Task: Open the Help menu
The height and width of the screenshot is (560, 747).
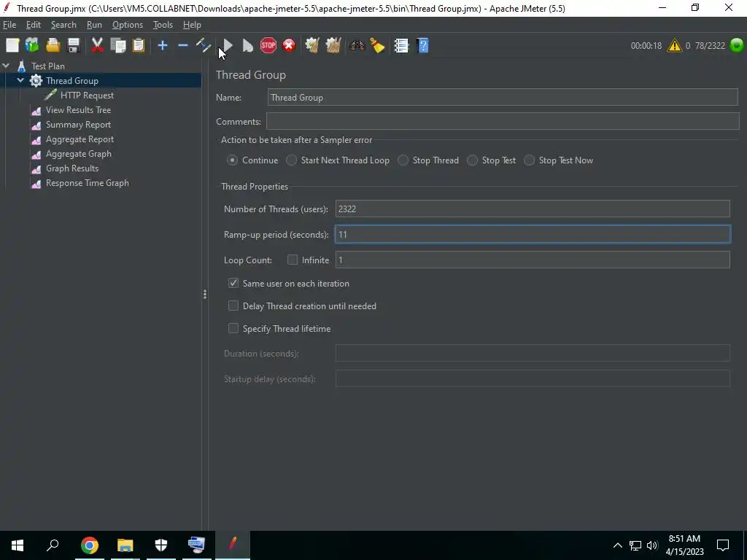Action: point(192,25)
